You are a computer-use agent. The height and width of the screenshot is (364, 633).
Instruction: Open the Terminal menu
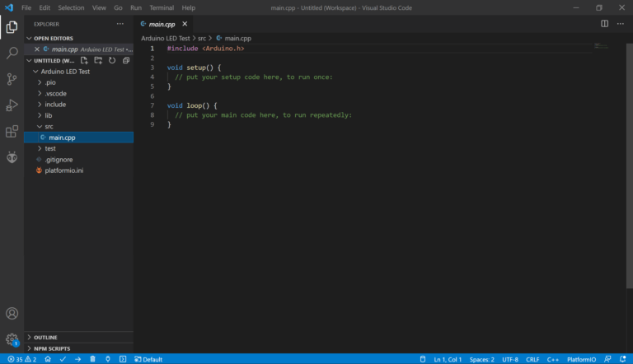[162, 7]
